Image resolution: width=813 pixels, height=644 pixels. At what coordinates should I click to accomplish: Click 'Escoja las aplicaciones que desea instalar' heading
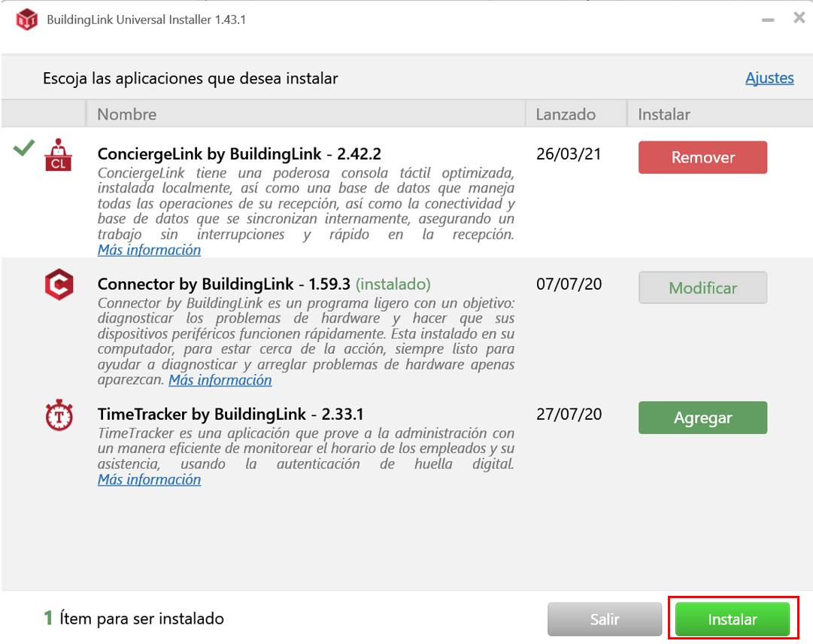point(190,78)
